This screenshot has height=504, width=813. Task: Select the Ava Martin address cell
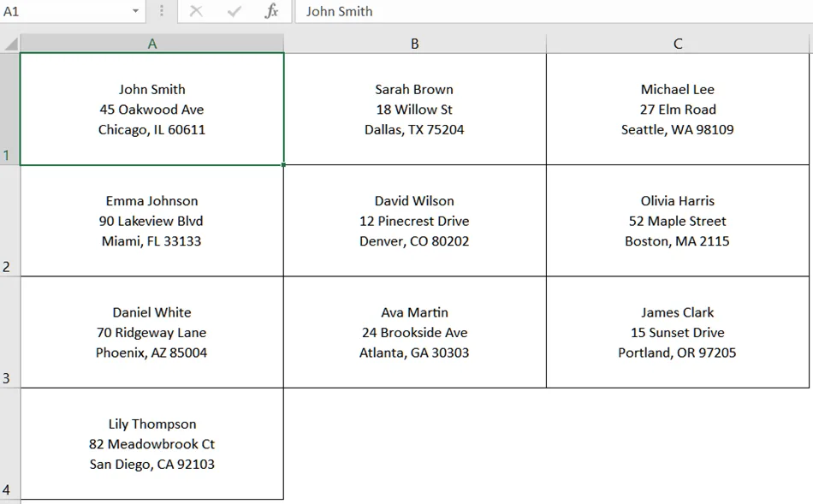[415, 332]
